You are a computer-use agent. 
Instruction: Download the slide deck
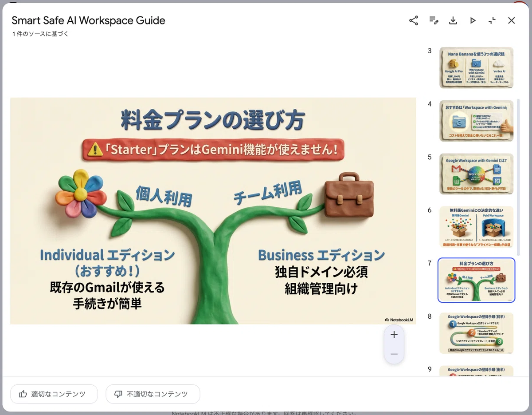click(x=453, y=20)
